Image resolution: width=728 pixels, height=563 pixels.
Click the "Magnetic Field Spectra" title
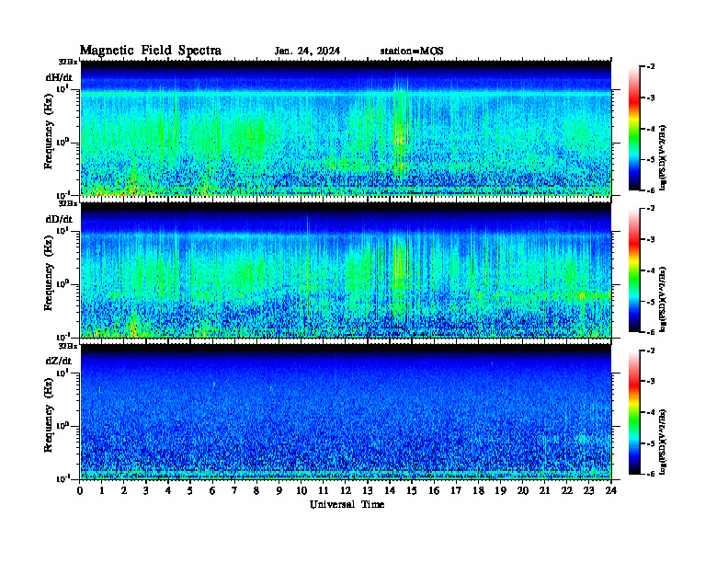(x=151, y=51)
